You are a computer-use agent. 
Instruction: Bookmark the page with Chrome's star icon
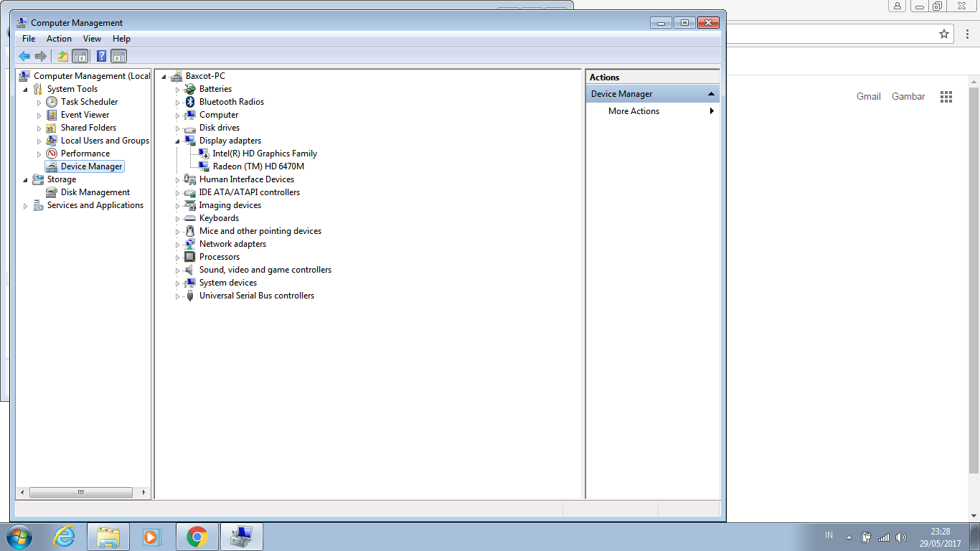(944, 34)
